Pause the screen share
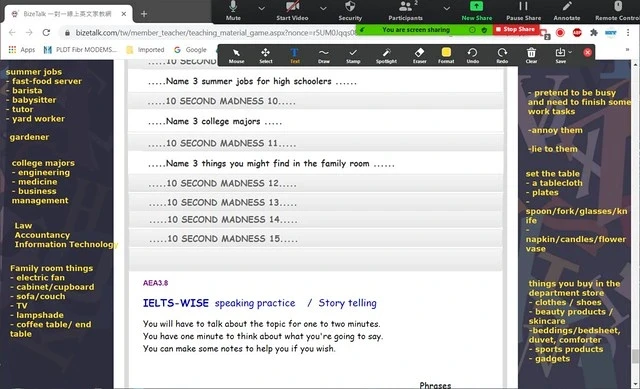The height and width of the screenshot is (389, 640). (x=523, y=11)
